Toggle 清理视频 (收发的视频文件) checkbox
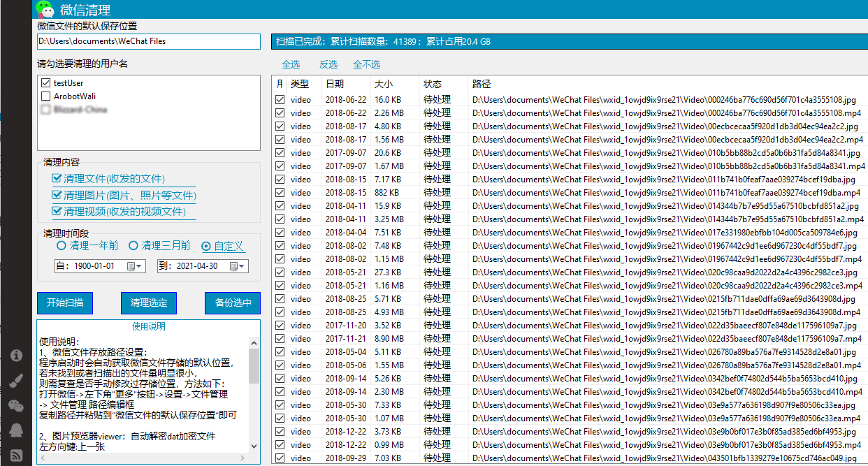Screen dimensions: 868x466 57,212
